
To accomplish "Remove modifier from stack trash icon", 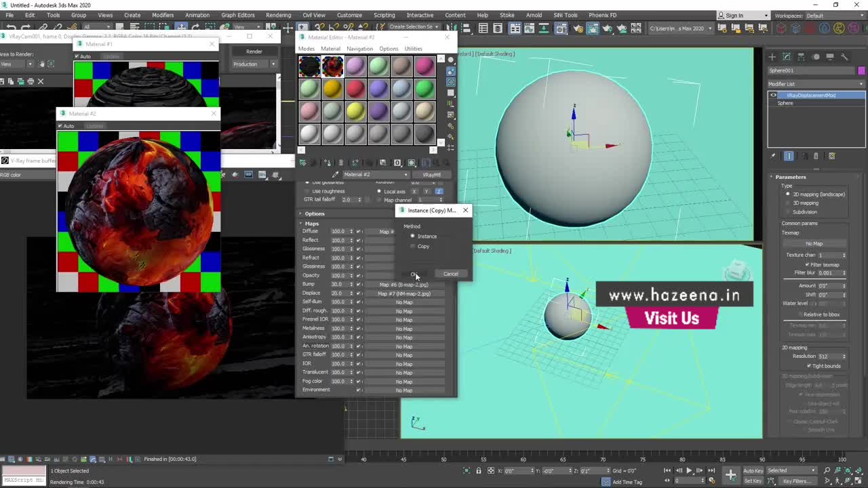I will [816, 156].
